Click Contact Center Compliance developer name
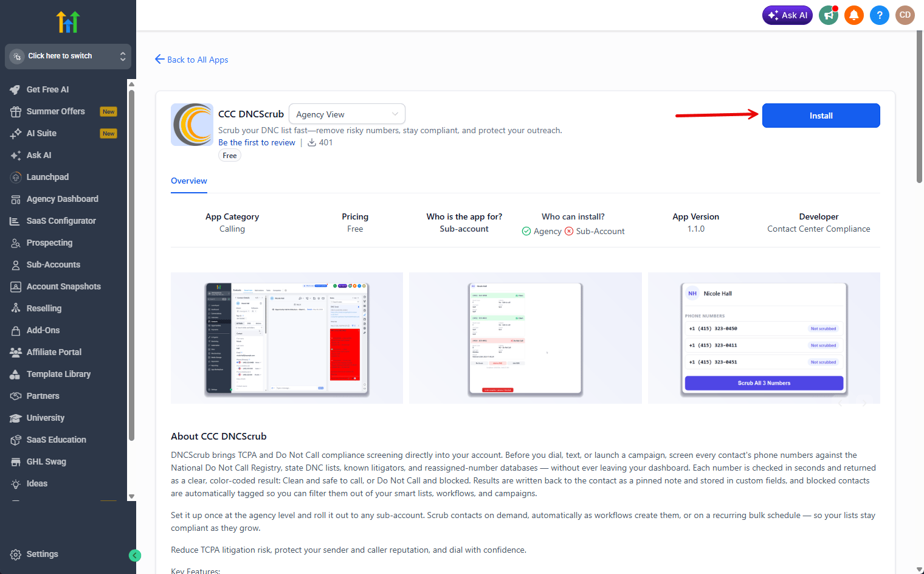 coord(819,229)
